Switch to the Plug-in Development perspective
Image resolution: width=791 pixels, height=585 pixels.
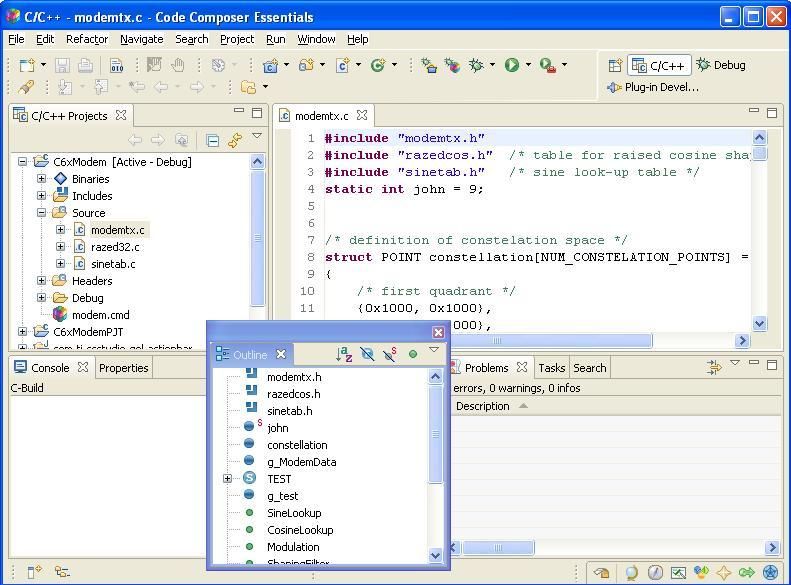(x=653, y=87)
